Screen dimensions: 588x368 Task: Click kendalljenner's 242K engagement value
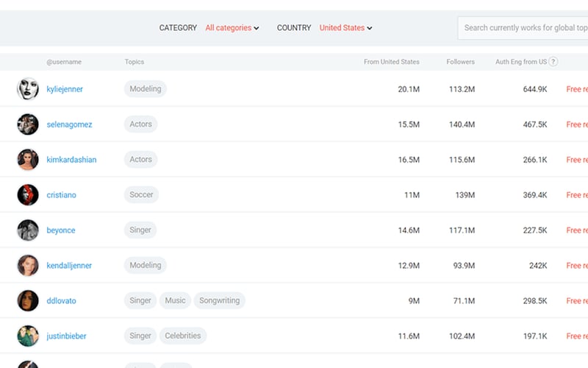(538, 266)
